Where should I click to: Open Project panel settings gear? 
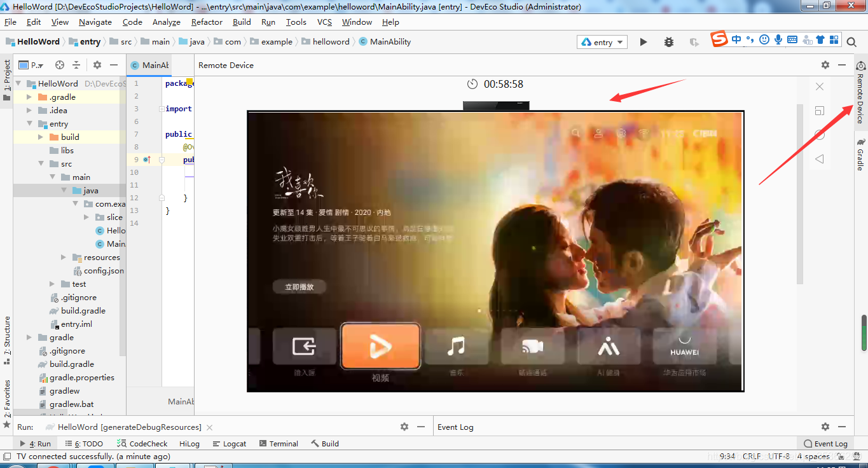pyautogui.click(x=97, y=65)
